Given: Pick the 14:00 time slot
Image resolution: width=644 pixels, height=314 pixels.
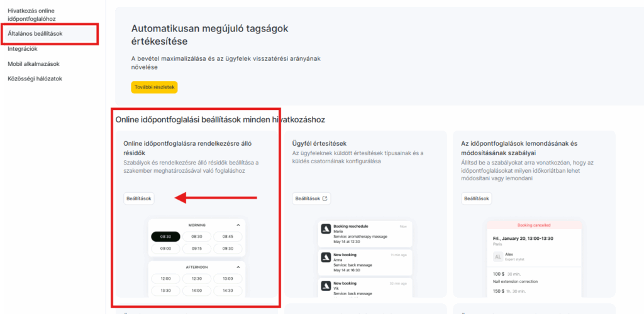Looking at the screenshot, I should [x=197, y=291].
